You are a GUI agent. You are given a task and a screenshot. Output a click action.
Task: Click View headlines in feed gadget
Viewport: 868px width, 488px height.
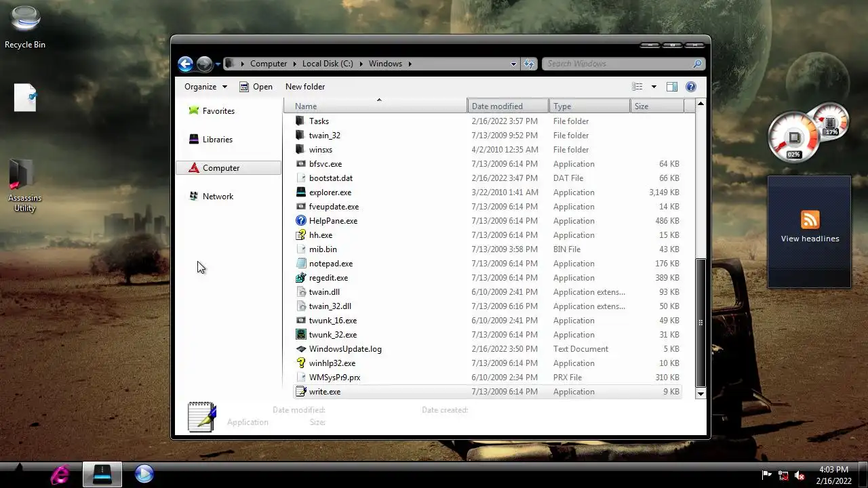coord(810,239)
